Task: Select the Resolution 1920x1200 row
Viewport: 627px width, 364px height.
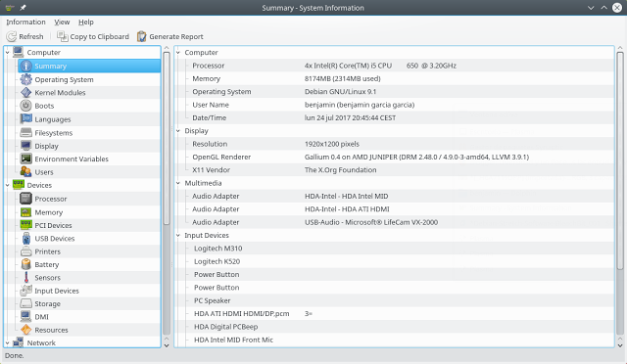Action: 394,144
